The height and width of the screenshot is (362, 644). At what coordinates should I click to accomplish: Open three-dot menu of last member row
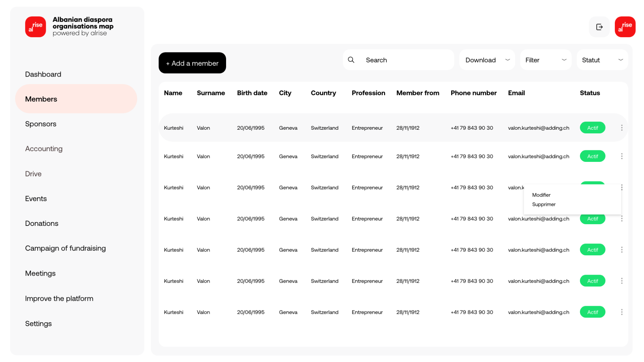[621, 312]
